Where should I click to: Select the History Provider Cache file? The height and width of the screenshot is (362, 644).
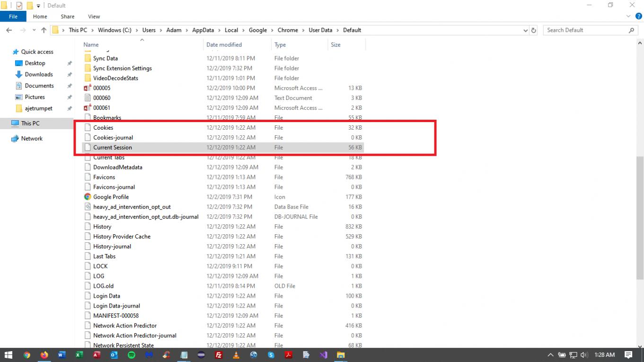[122, 237]
